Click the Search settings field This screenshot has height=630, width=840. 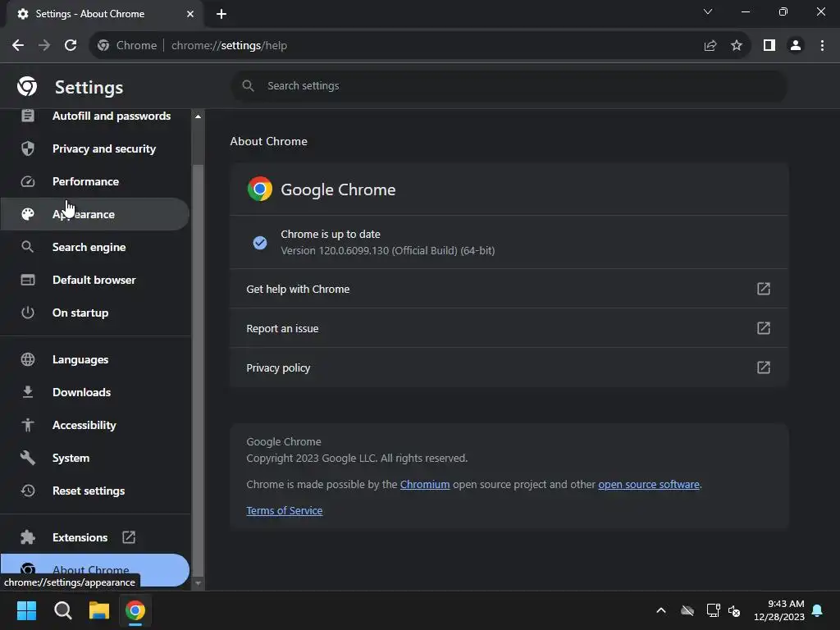(509, 85)
